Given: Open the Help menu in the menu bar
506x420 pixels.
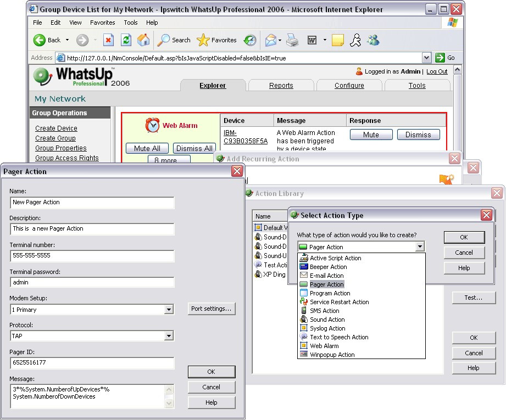Looking at the screenshot, I should 152,23.
